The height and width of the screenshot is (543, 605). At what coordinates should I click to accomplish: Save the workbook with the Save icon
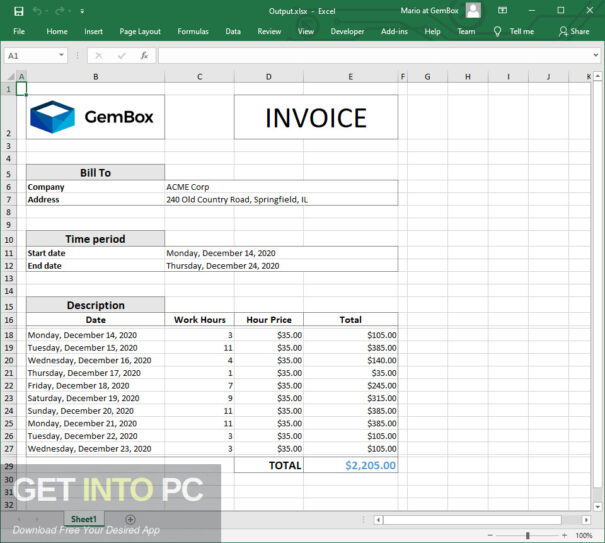pos(19,11)
